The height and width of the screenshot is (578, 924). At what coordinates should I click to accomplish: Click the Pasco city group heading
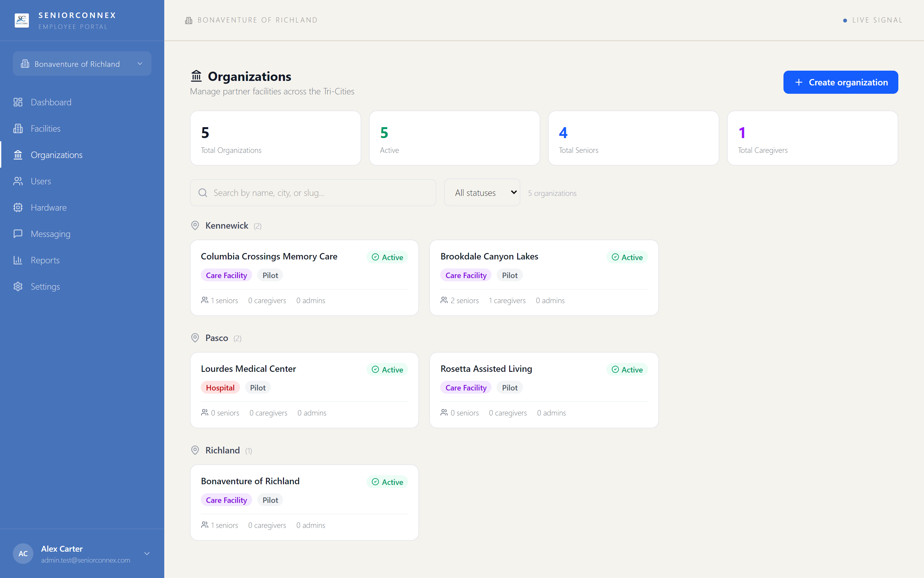[x=217, y=338]
